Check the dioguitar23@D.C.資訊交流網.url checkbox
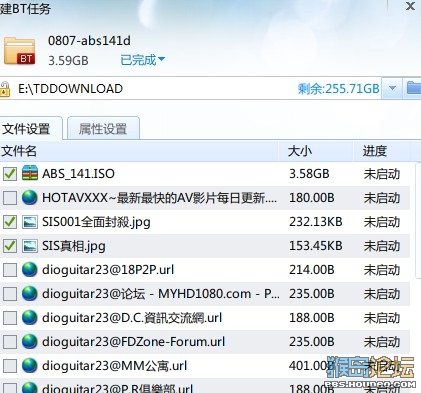 click(x=10, y=318)
